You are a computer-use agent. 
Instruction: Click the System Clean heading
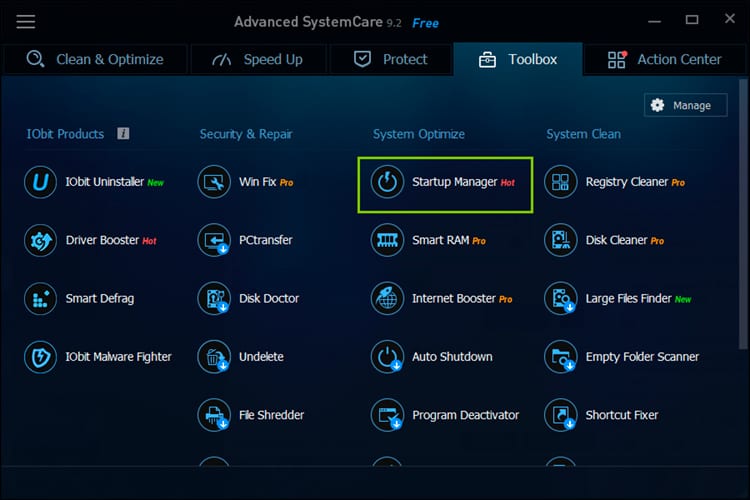point(584,134)
